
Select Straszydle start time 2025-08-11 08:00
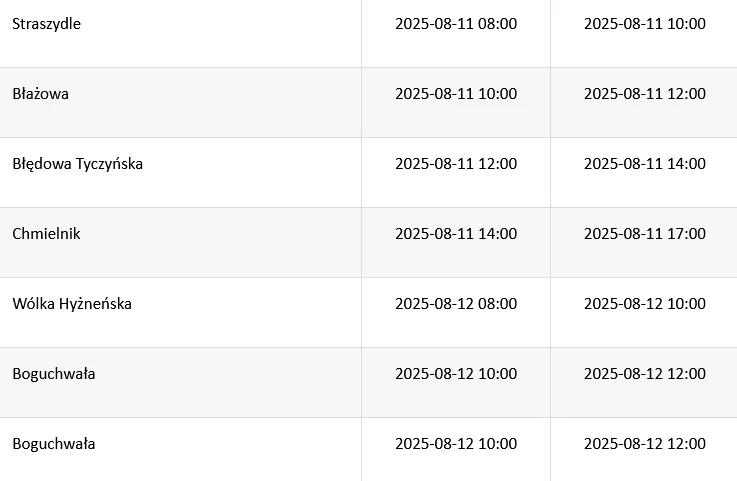[456, 24]
